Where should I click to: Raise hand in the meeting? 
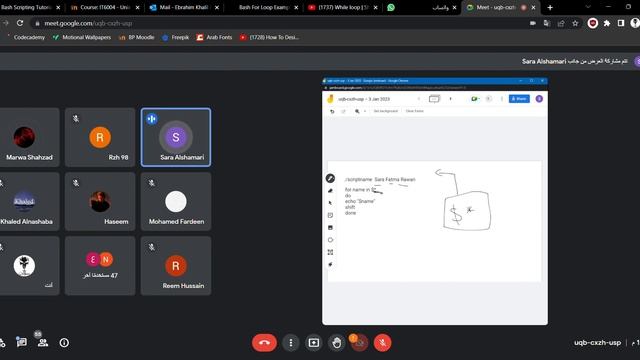click(x=336, y=343)
